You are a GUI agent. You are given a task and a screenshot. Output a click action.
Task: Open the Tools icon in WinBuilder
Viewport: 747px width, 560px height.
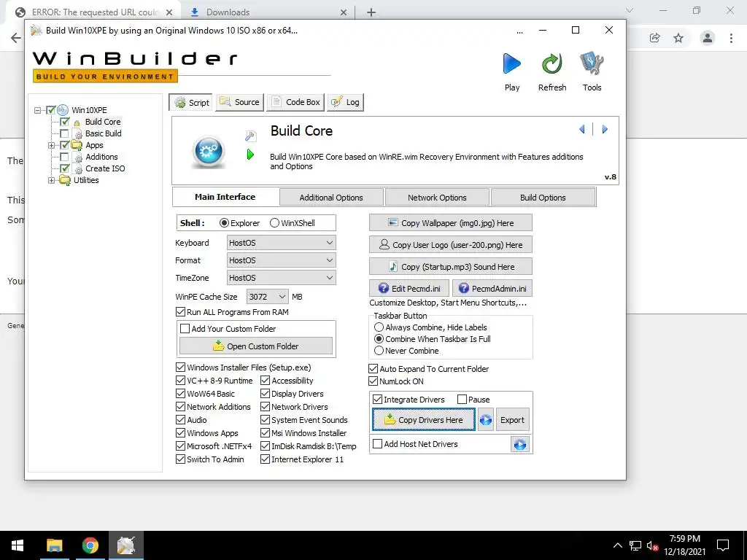tap(592, 64)
